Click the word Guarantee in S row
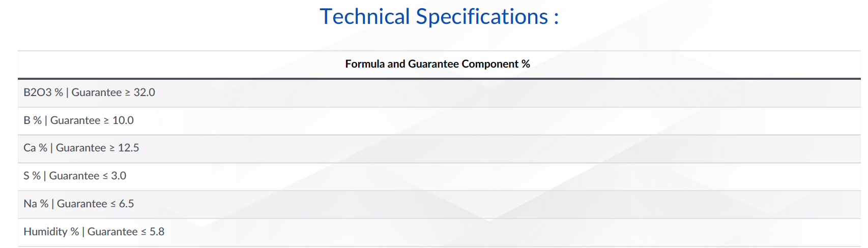The image size is (868, 248). coord(74,176)
